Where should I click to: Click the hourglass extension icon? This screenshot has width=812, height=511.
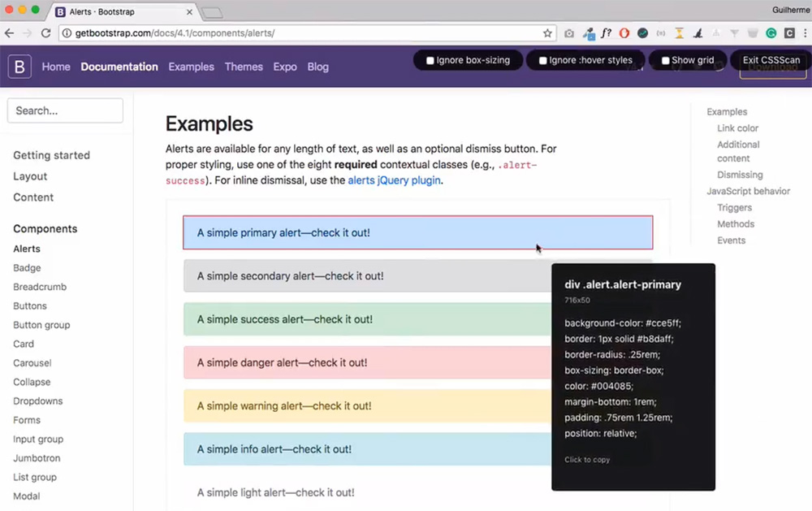[679, 33]
